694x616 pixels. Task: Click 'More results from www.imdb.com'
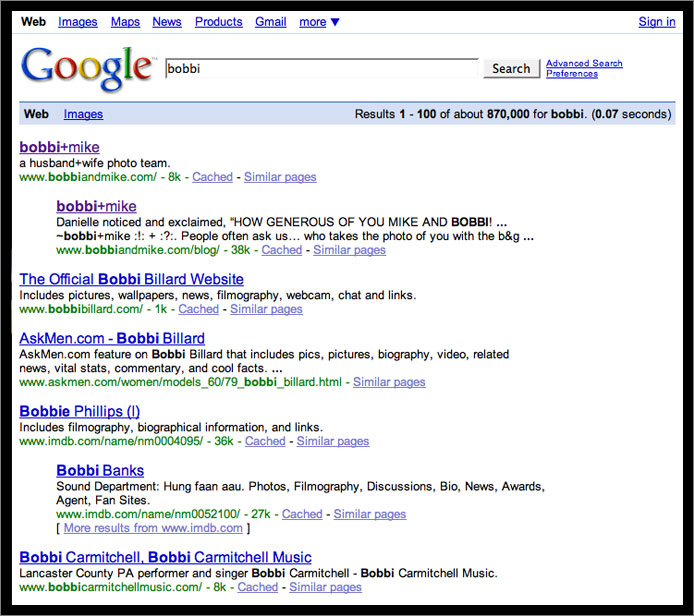pyautogui.click(x=153, y=528)
